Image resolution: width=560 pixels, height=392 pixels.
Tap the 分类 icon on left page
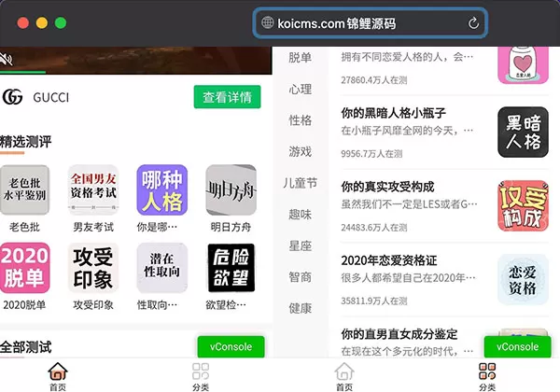click(x=201, y=376)
